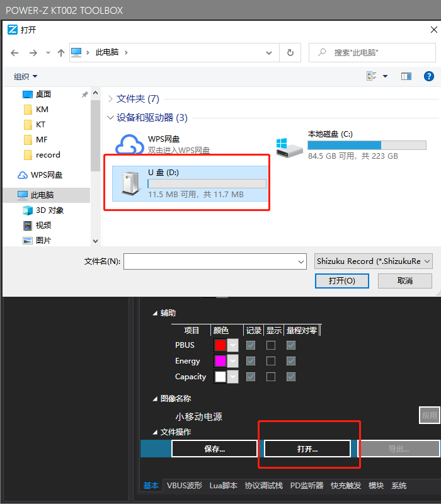This screenshot has height=504, width=441.
Task: Click the 保存... button in toolbox
Action: (x=214, y=449)
